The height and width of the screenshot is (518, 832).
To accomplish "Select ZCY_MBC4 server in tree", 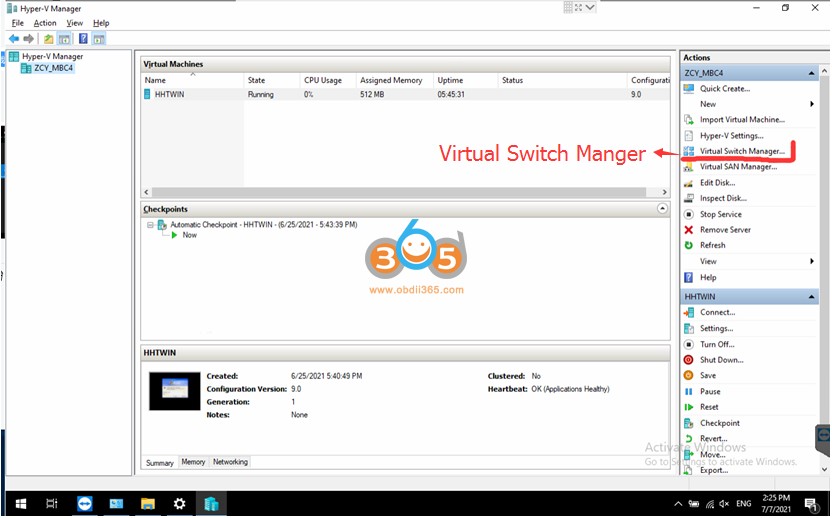I will coord(53,68).
